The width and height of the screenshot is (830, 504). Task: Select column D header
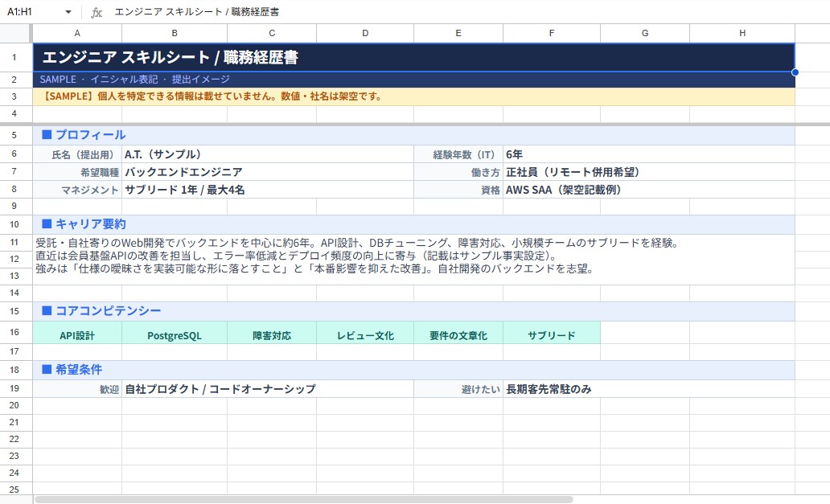pos(365,33)
